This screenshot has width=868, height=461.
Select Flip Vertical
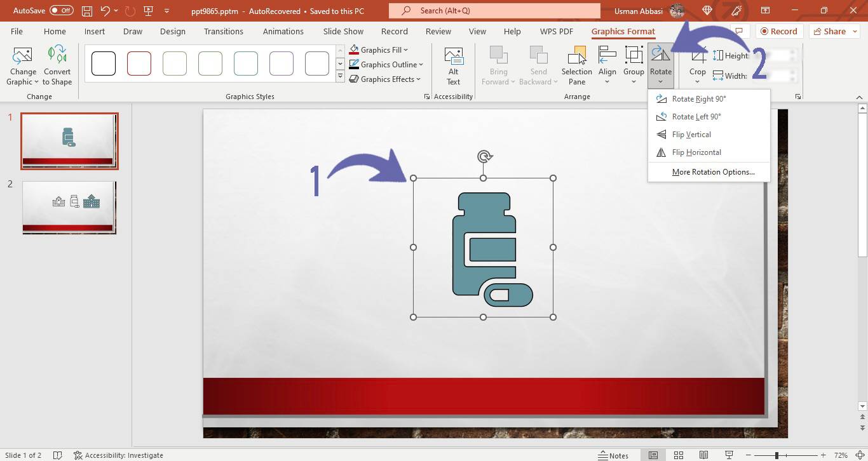[x=709, y=135]
